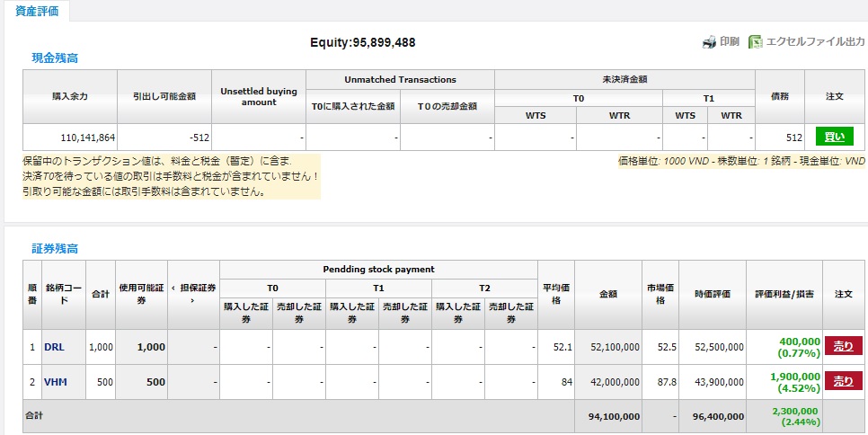Collapse columns with left chevron beside 担保証券
Viewport: 868px width, 435px height.
[173, 289]
